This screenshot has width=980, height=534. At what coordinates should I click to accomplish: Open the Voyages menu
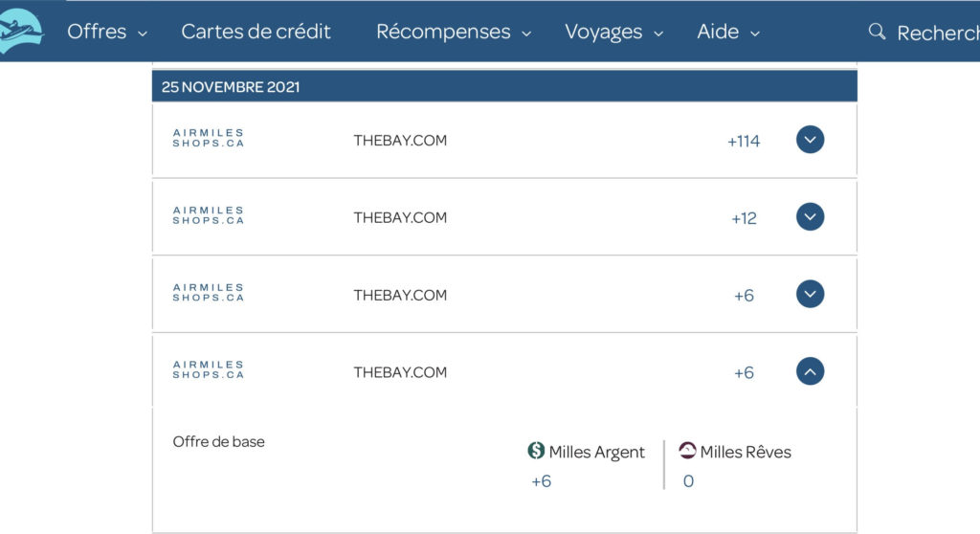tap(613, 33)
